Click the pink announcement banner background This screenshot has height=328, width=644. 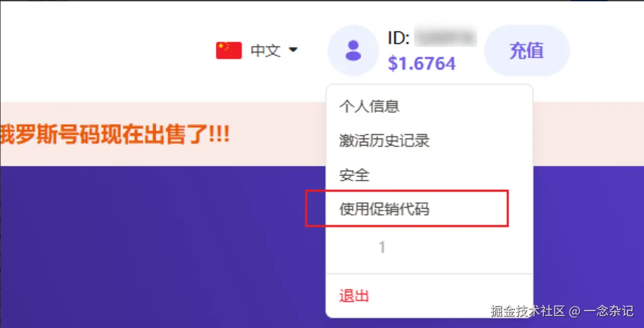pos(161,151)
